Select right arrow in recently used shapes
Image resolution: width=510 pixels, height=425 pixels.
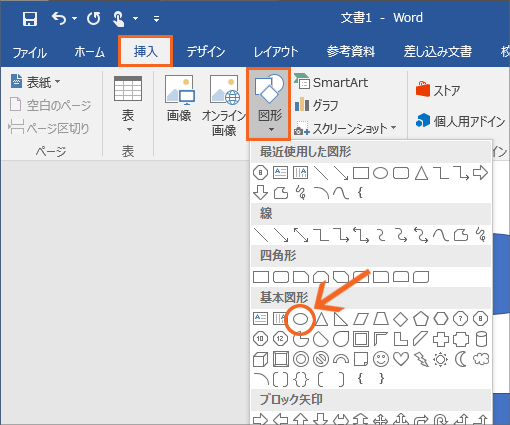[480, 173]
